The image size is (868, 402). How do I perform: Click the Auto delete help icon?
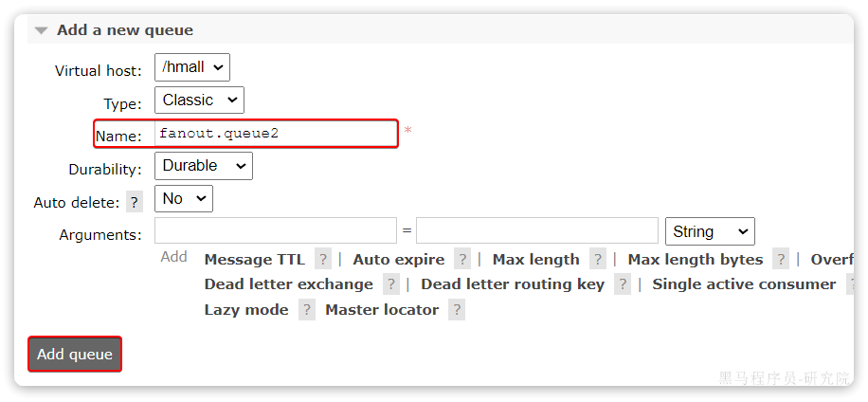tap(135, 202)
